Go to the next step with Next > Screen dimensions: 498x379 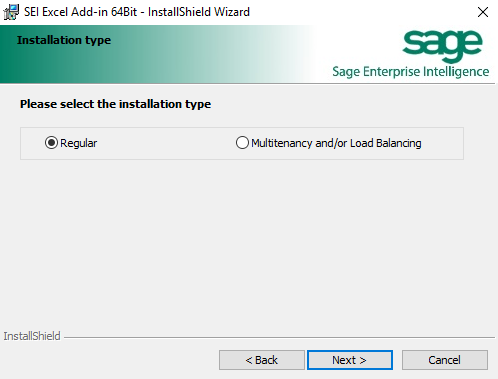click(350, 360)
